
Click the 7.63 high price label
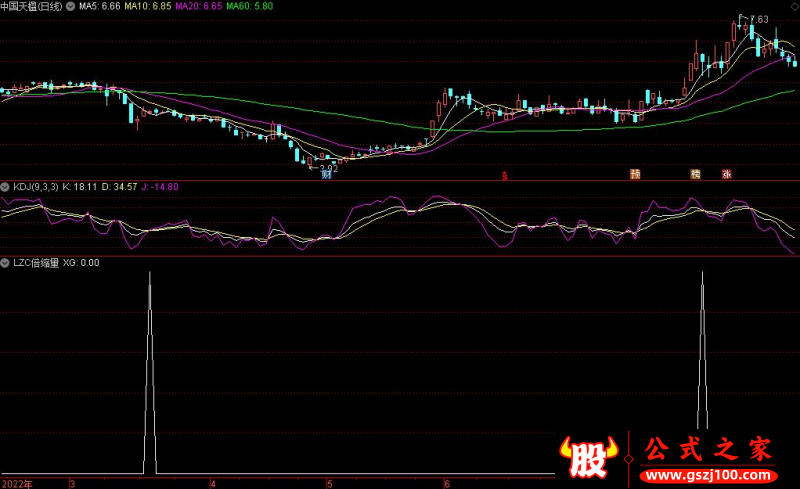pyautogui.click(x=759, y=20)
